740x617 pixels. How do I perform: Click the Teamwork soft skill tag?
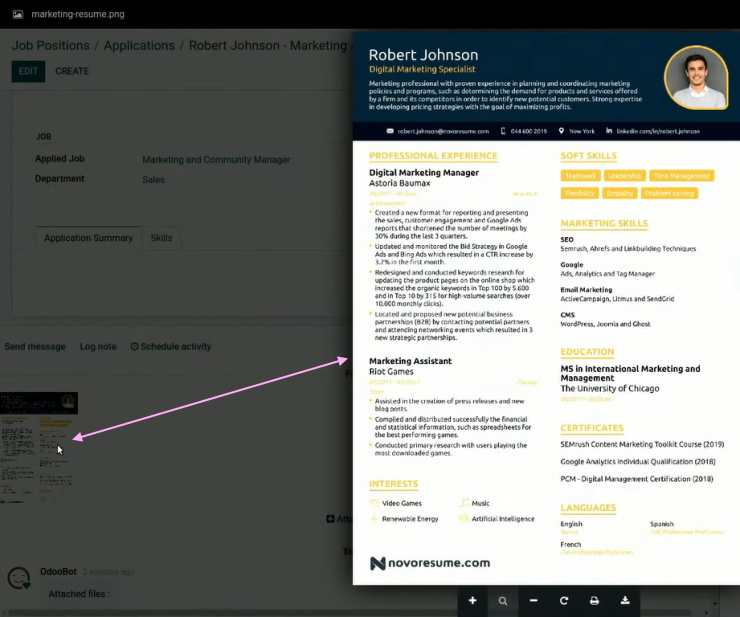[580, 176]
